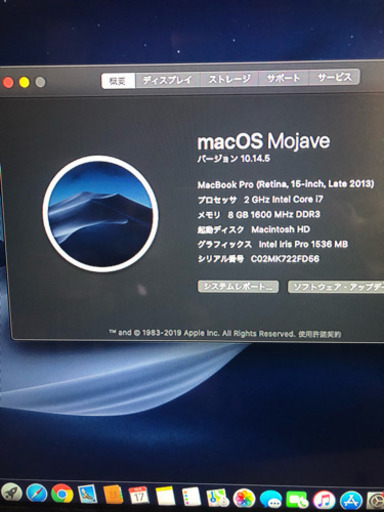Open Messages from the Dock
The image size is (384, 512).
pyautogui.click(x=271, y=500)
